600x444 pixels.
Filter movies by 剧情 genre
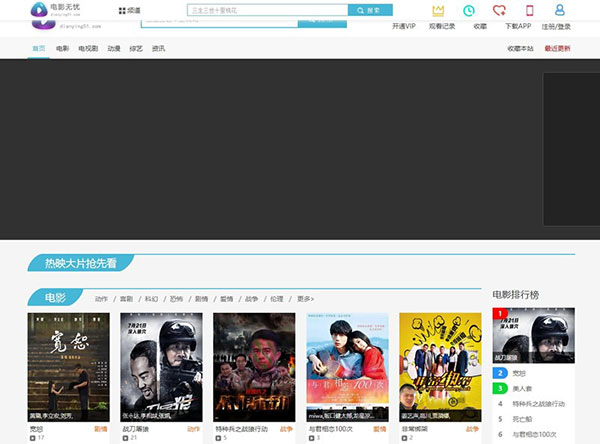(x=201, y=299)
